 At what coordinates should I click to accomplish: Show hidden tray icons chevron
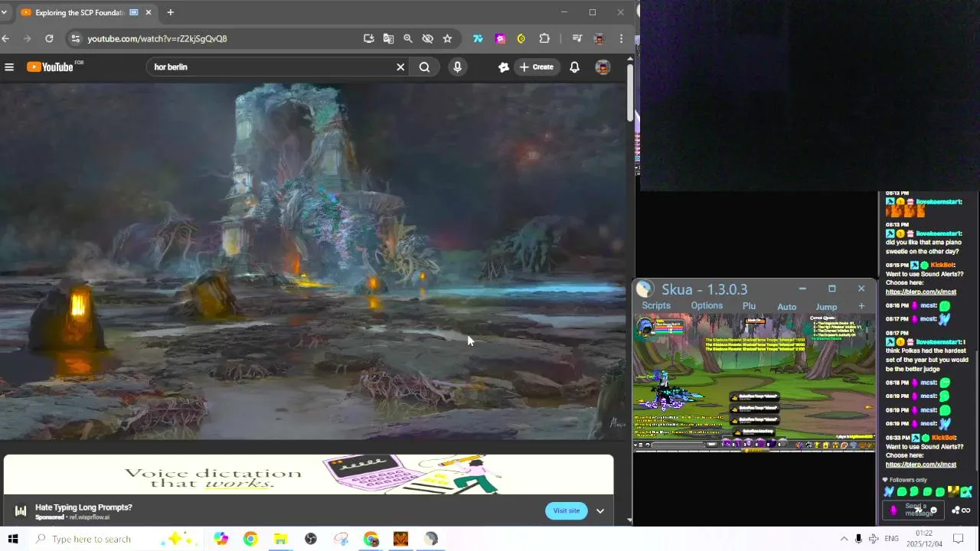point(844,539)
